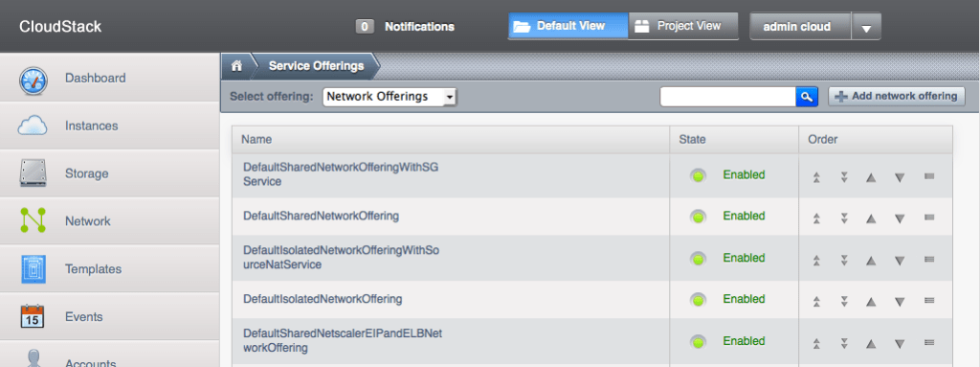Viewport: 980px width, 367px height.
Task: Move DefaultIsolatedNetworkOffering row up one
Action: point(871,302)
